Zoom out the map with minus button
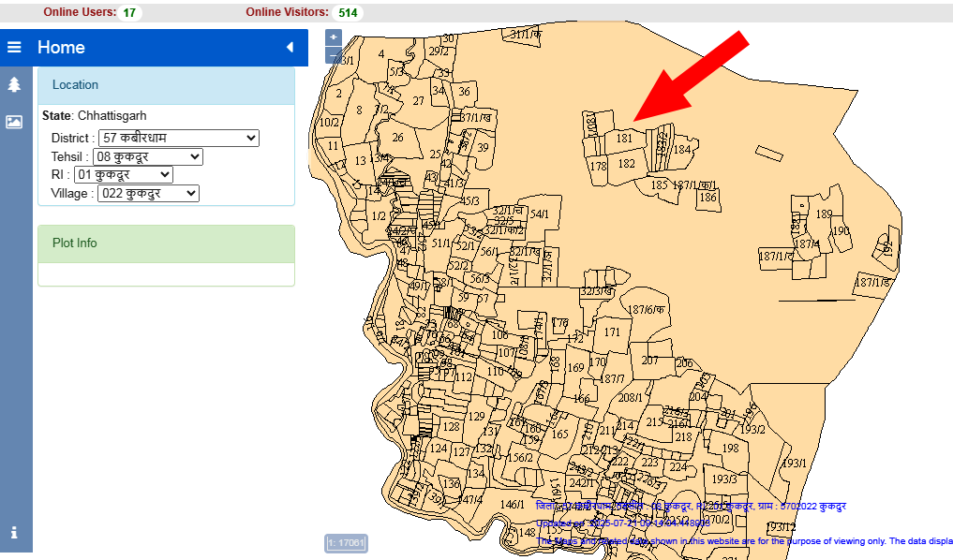 [334, 55]
